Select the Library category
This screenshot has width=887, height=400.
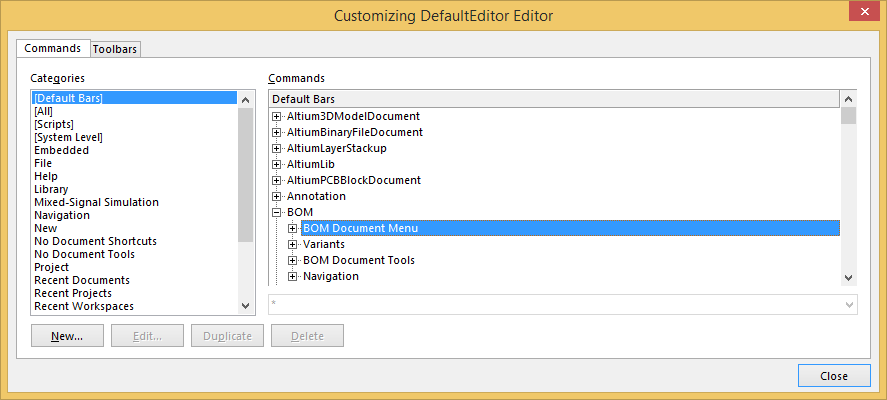[x=51, y=189]
